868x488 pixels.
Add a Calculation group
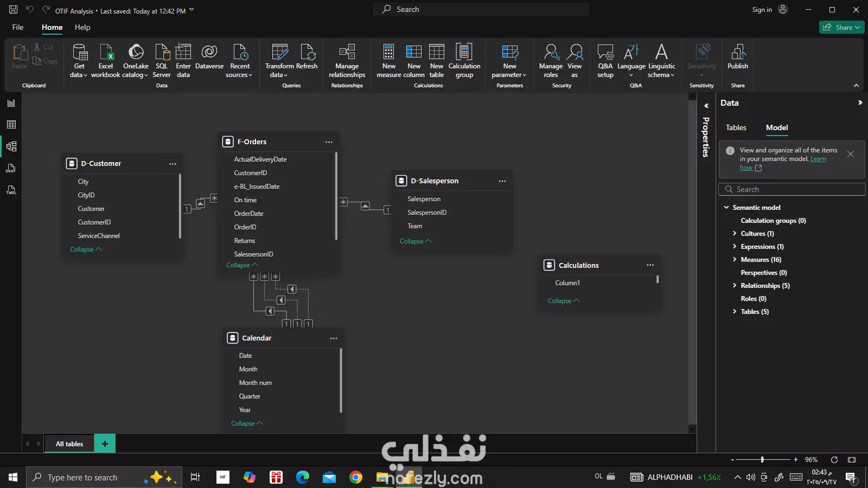(464, 61)
